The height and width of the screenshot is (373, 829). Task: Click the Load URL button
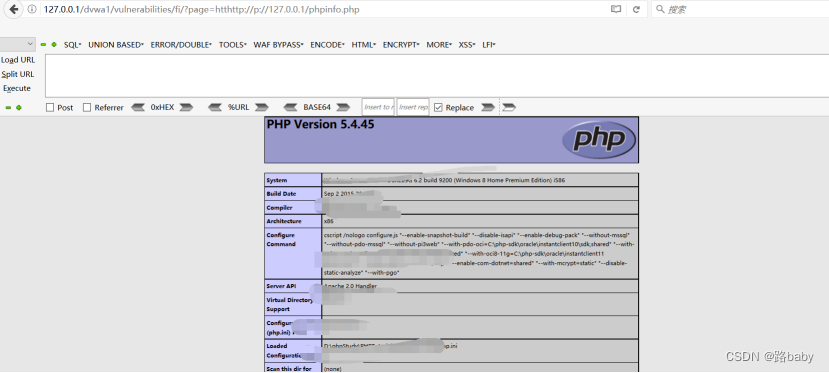pyautogui.click(x=18, y=60)
